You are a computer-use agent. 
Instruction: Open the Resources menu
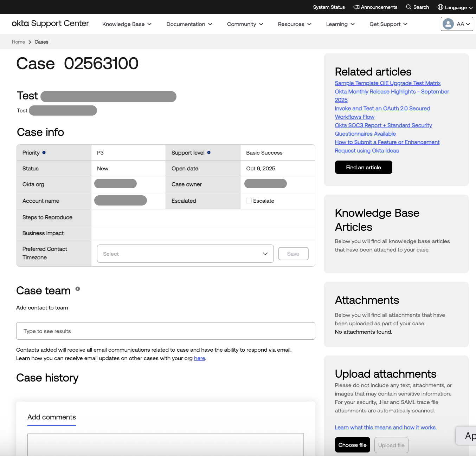tap(295, 24)
